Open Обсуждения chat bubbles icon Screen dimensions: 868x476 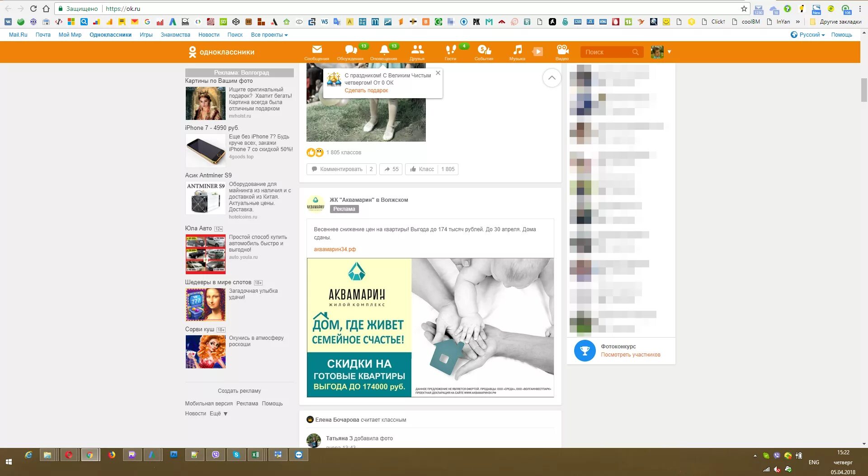coord(350,50)
